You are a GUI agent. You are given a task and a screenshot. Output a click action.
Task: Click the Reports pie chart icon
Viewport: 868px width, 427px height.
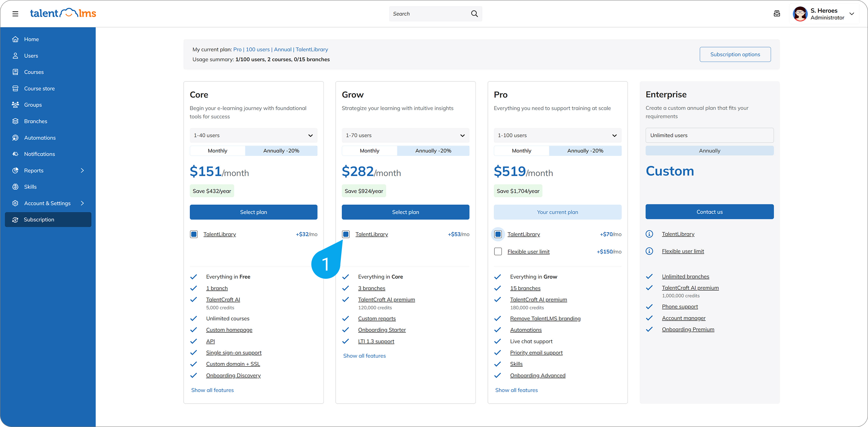click(15, 170)
